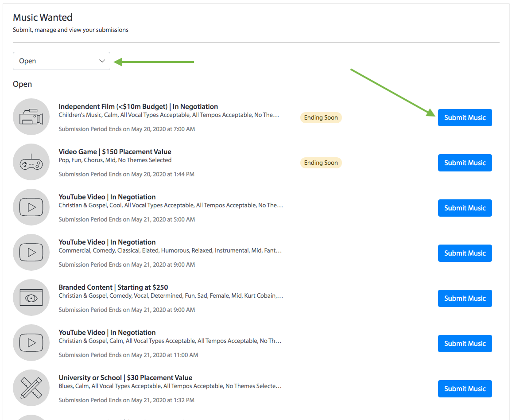Select the 'Christian & Gospel, Comedy, Vocal' description
Image resolution: width=512 pixels, height=420 pixels.
pyautogui.click(x=171, y=296)
